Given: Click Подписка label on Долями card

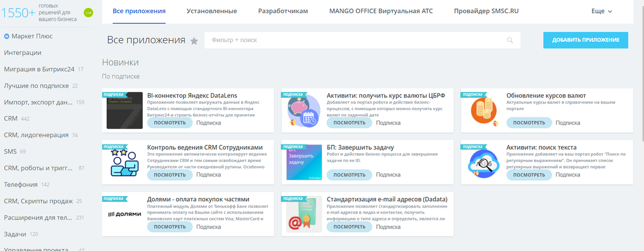Looking at the screenshot, I should coord(208,227).
